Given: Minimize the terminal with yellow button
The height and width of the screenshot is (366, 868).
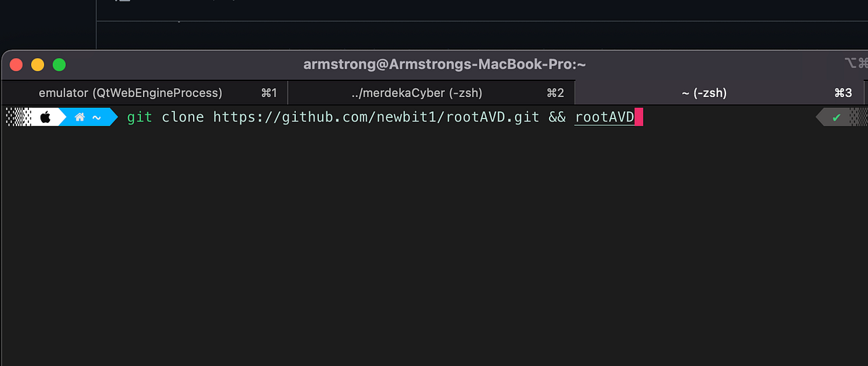Looking at the screenshot, I should click(x=38, y=64).
